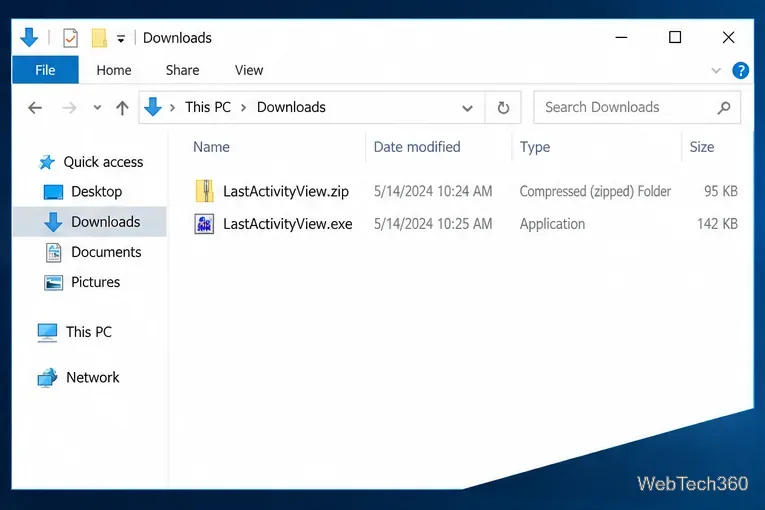Maximize the Downloads window
The image size is (765, 510).
click(675, 38)
